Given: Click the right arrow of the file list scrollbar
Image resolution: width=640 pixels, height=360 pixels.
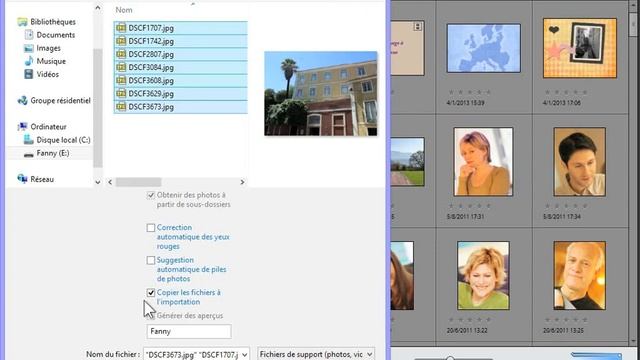Looking at the screenshot, I should [x=242, y=182].
